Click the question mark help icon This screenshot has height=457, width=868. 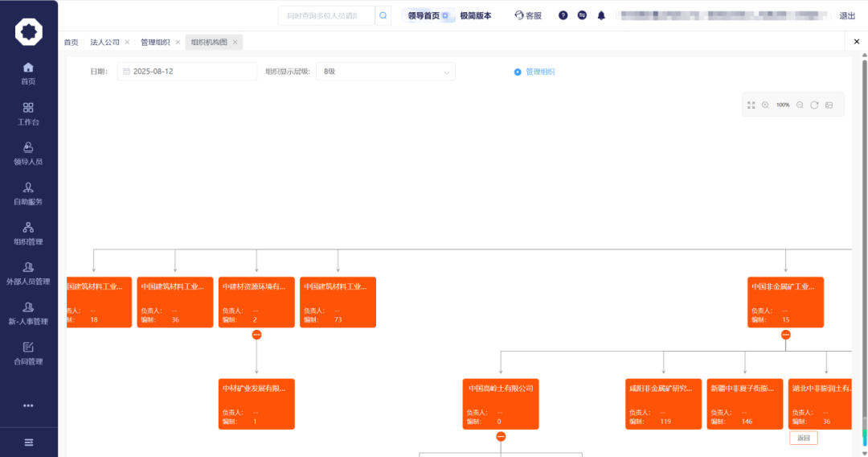563,15
